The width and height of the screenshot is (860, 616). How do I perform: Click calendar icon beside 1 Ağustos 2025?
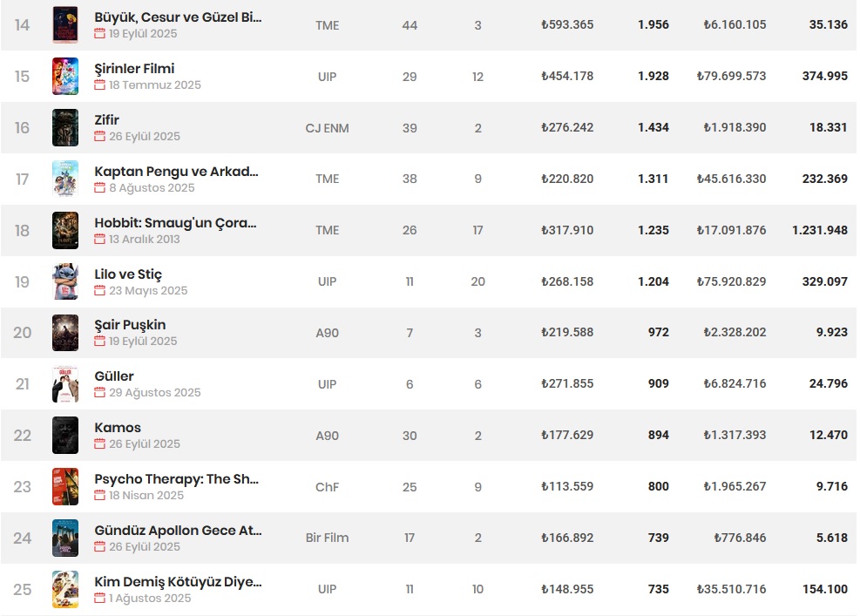tap(100, 599)
